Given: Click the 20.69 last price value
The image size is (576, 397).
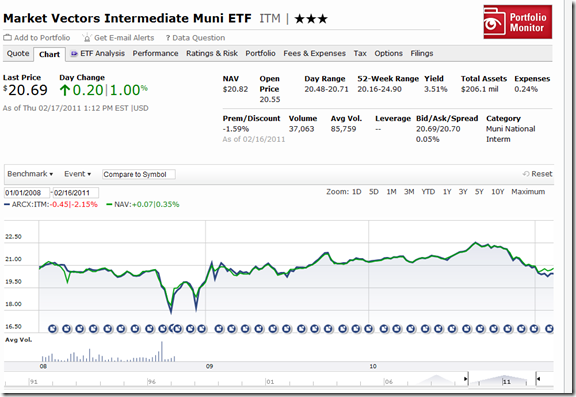Looking at the screenshot, I should point(28,90).
